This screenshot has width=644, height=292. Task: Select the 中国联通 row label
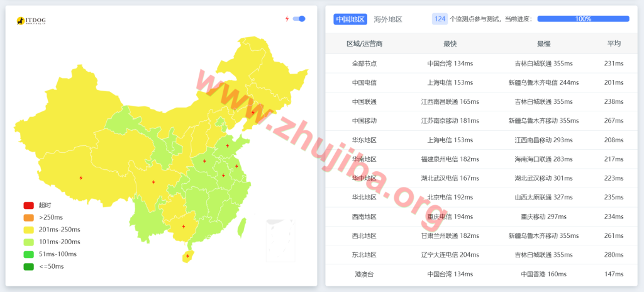pos(364,101)
